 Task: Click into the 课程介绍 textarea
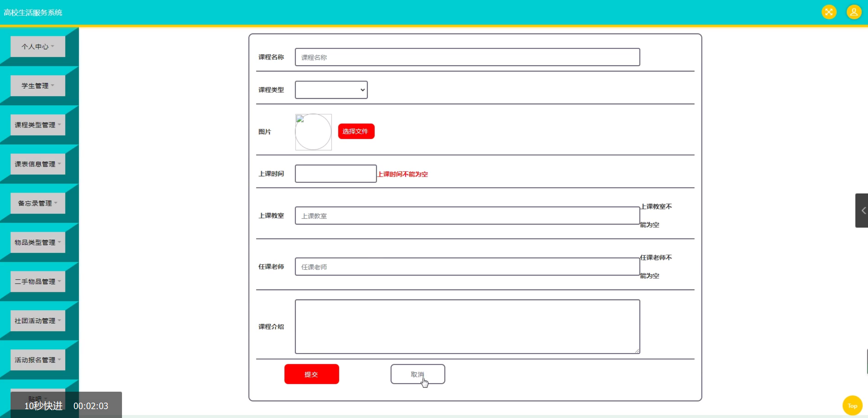coord(467,326)
